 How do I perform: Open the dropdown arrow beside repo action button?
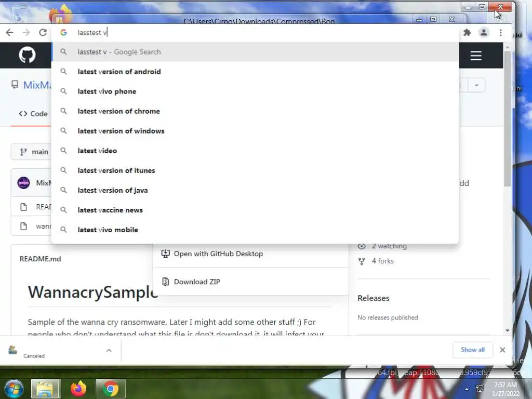(476, 85)
